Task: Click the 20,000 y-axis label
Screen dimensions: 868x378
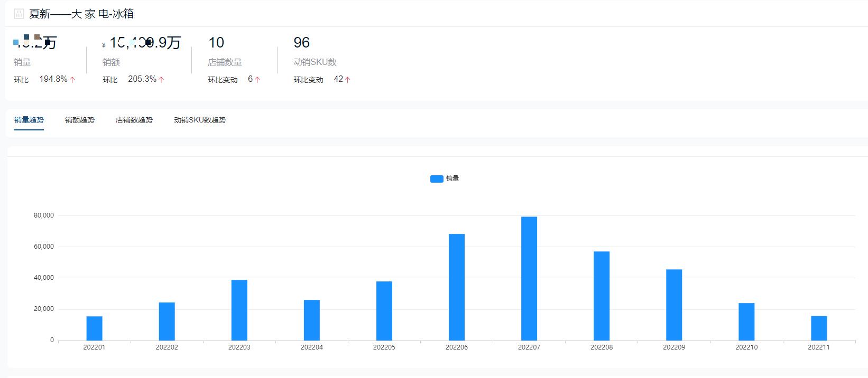Action: (x=44, y=309)
